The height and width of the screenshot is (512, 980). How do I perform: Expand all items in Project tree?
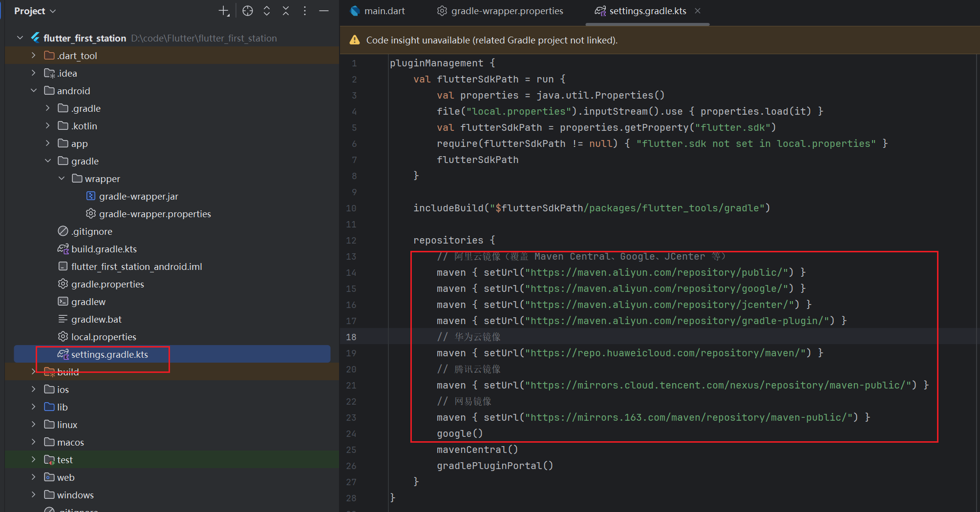(267, 11)
